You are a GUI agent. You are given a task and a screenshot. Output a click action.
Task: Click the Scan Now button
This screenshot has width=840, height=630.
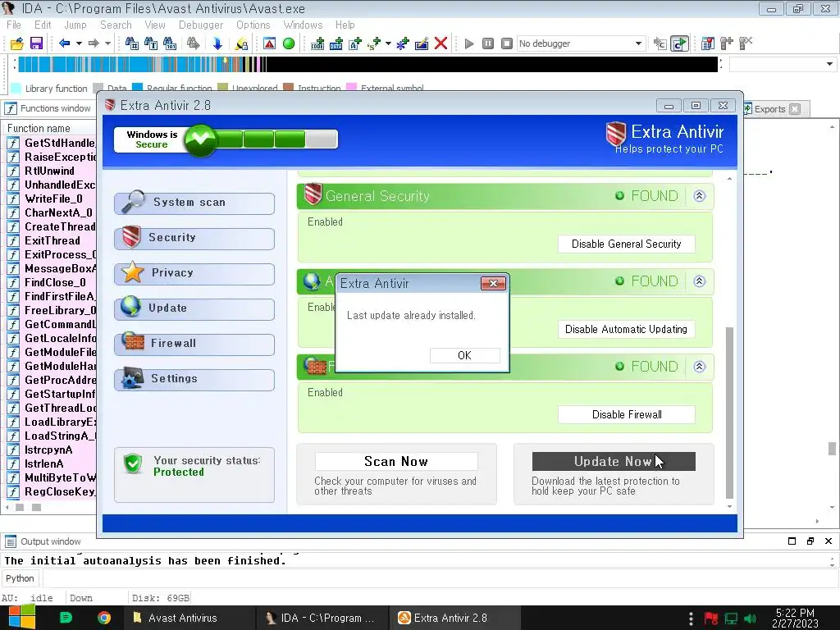click(396, 461)
